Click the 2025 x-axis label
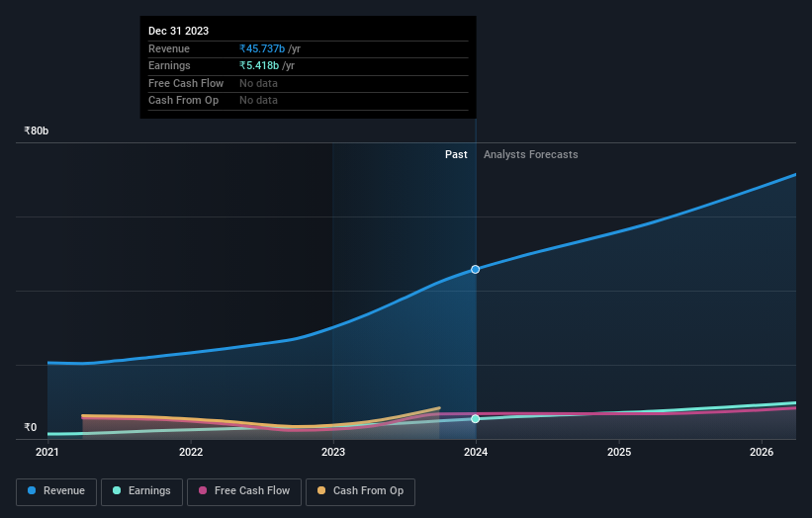This screenshot has width=812, height=518. [x=619, y=452]
